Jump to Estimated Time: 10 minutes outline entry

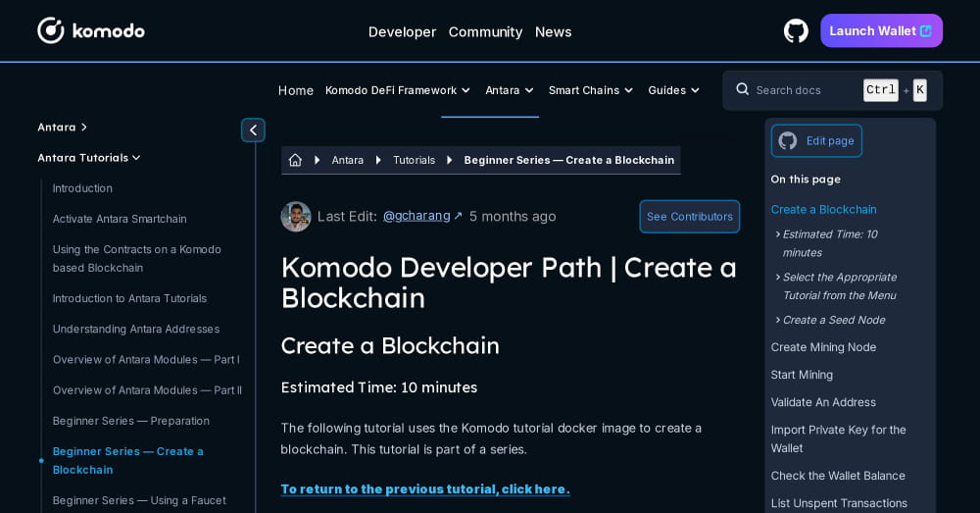pos(830,243)
